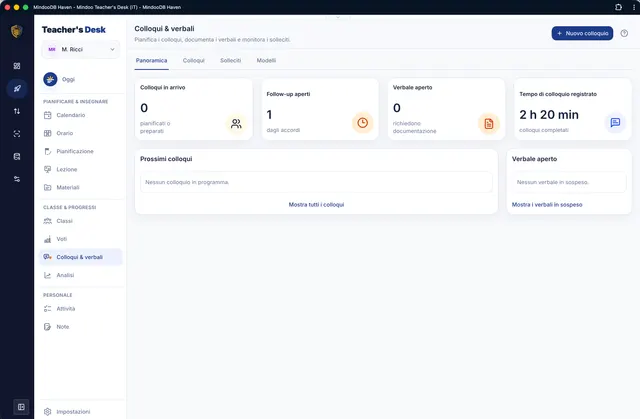
Task: Open the M. Ricci teacher dropdown
Action: point(81,49)
